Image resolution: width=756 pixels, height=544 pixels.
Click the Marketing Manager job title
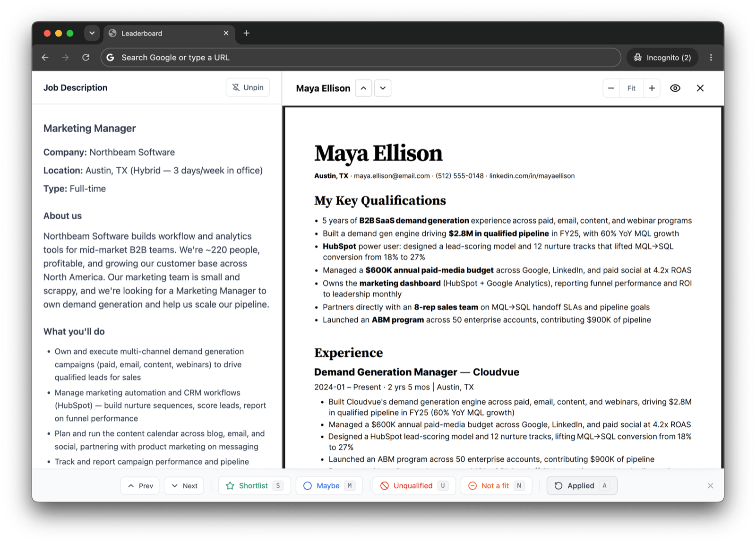tap(90, 129)
